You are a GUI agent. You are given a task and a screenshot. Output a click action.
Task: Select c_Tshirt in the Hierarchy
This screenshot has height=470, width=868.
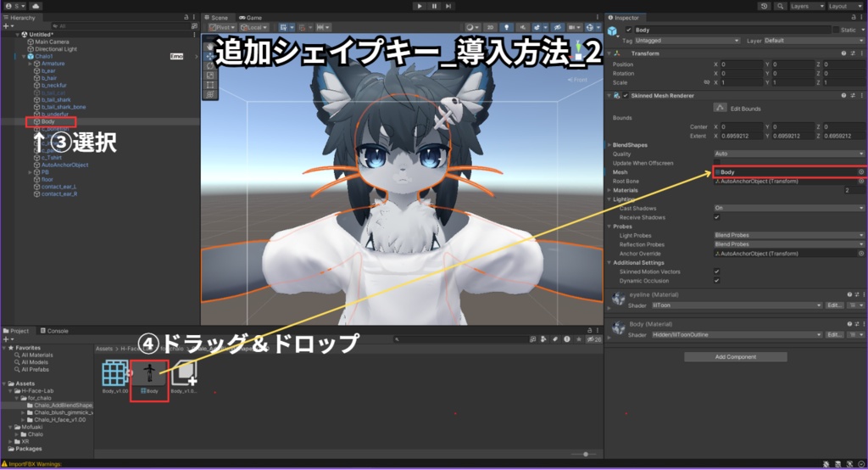pos(52,158)
